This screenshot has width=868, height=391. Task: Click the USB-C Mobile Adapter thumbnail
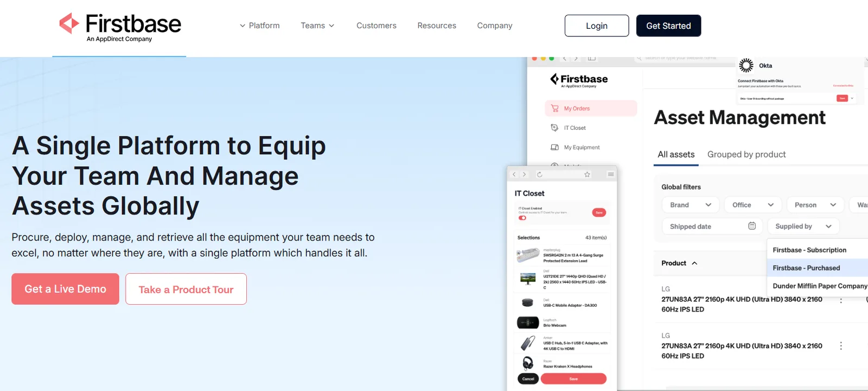click(x=528, y=302)
